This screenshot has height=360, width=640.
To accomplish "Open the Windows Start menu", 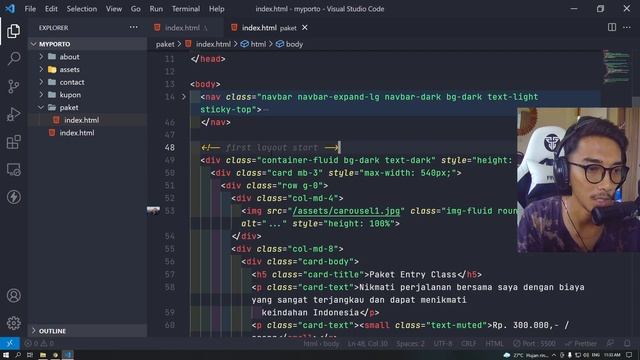I will click(6, 355).
